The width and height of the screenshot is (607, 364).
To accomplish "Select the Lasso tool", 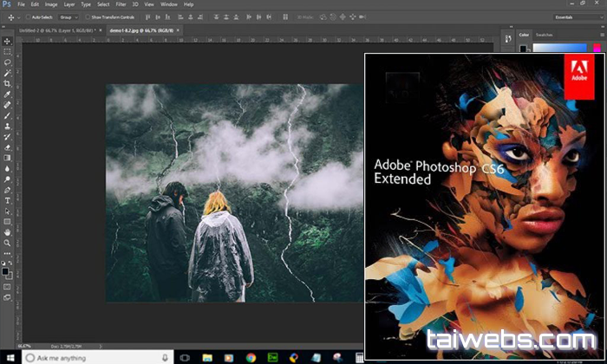I will coord(7,62).
